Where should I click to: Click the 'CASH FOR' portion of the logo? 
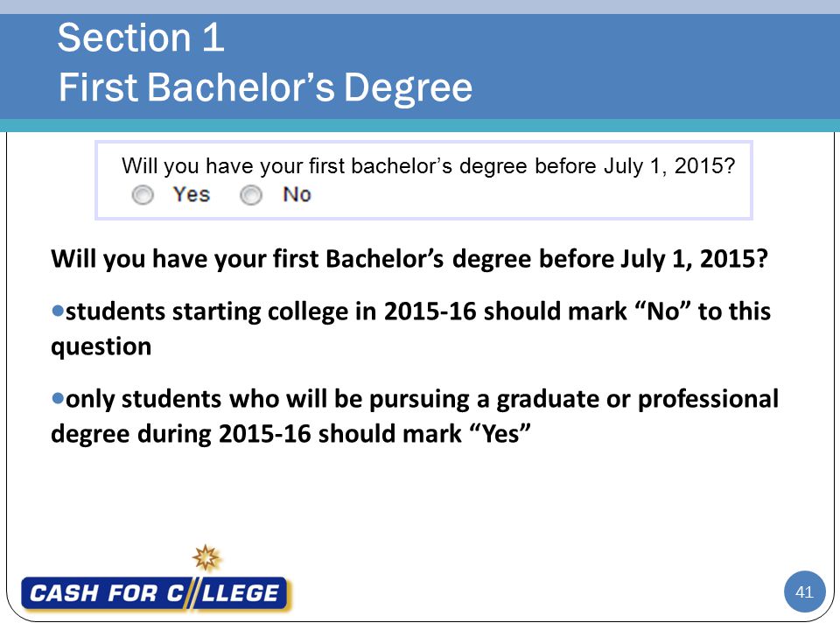94,593
